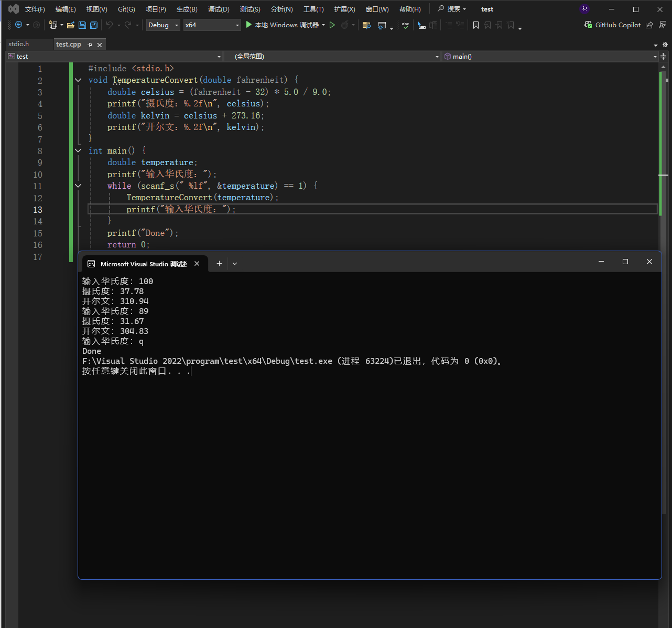Open the console tab dropdown chevron

point(235,264)
